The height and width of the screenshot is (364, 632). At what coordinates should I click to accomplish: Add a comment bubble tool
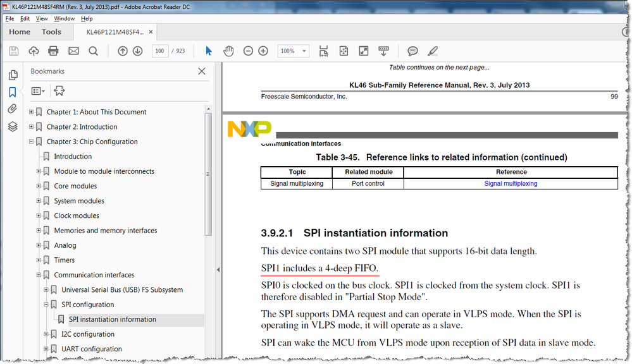(x=412, y=51)
